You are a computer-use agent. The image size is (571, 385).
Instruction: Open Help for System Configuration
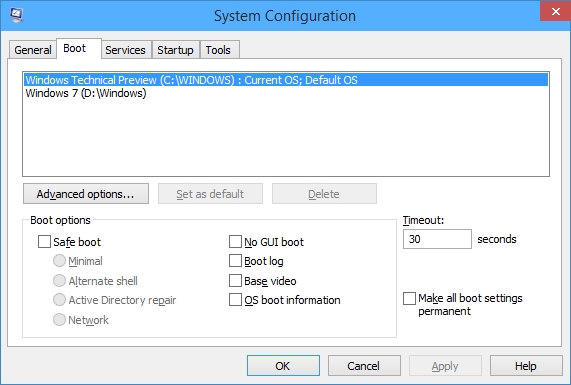[526, 366]
